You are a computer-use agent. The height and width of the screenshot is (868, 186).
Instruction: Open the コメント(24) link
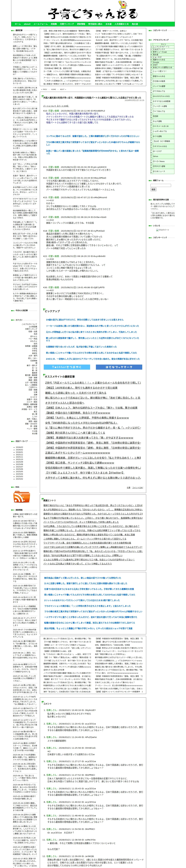point(137,488)
